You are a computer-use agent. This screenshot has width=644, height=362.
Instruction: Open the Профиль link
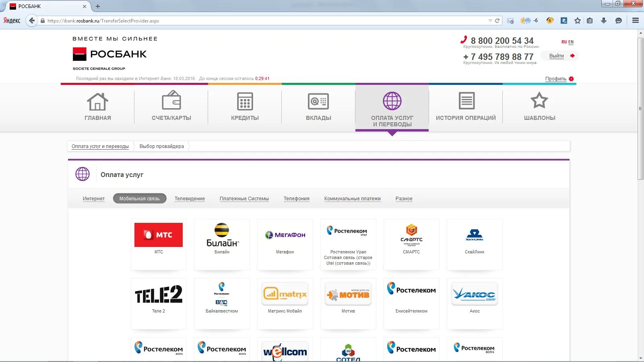556,79
